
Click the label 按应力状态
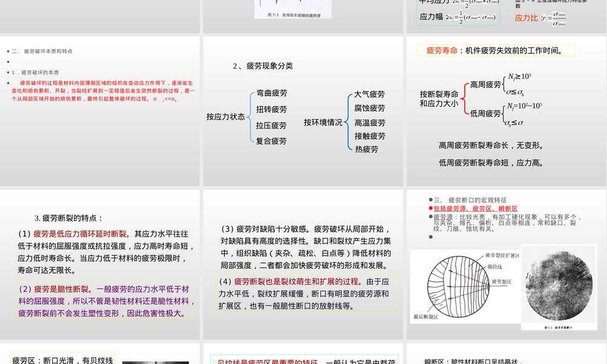[x=226, y=117]
